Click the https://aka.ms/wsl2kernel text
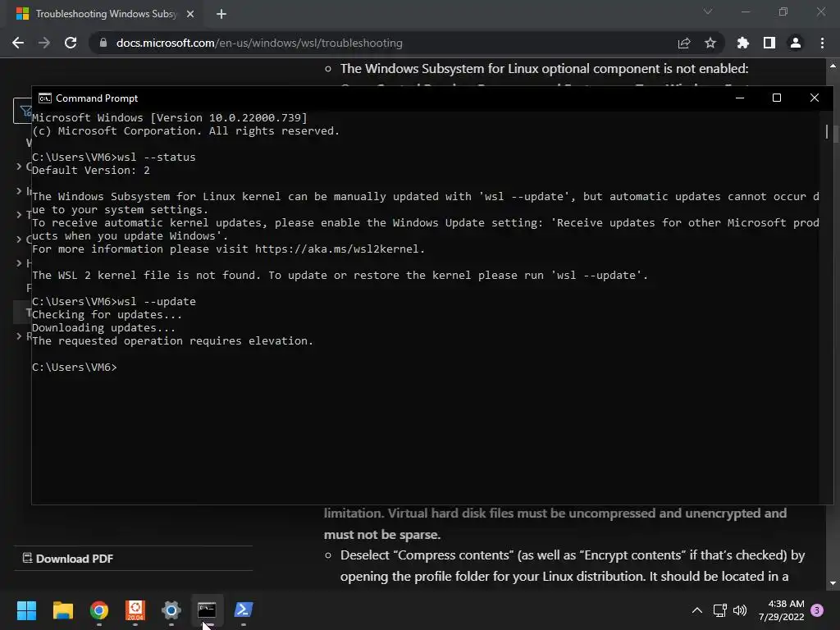840x630 pixels. click(338, 249)
